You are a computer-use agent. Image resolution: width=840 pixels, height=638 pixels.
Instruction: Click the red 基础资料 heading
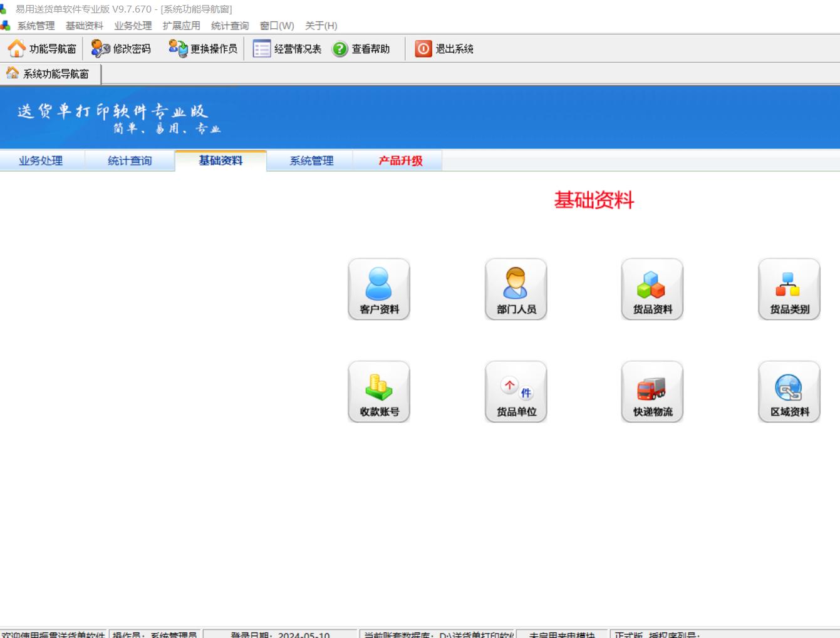point(594,200)
